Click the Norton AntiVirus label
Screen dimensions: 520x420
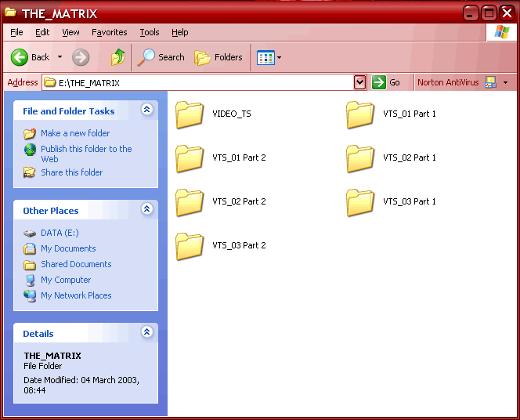pyautogui.click(x=448, y=82)
